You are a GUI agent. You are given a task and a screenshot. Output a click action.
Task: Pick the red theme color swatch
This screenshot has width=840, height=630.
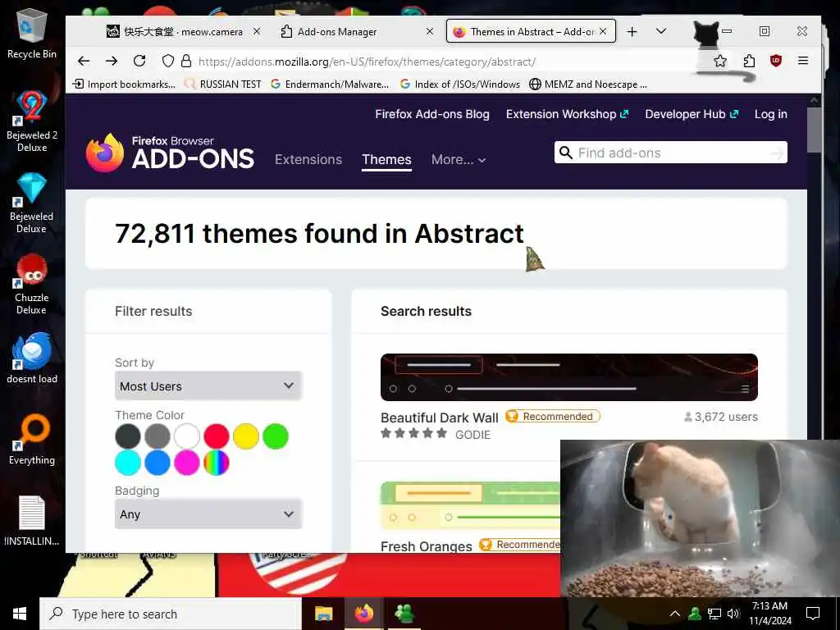[x=217, y=436]
